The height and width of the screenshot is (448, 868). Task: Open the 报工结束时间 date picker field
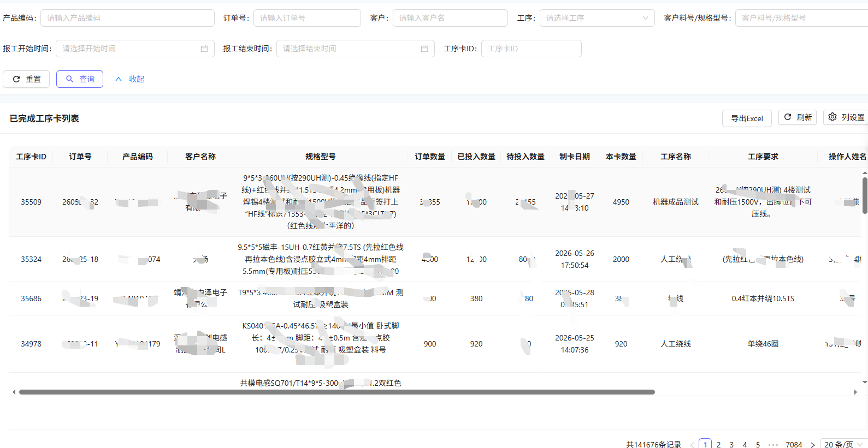pyautogui.click(x=355, y=49)
